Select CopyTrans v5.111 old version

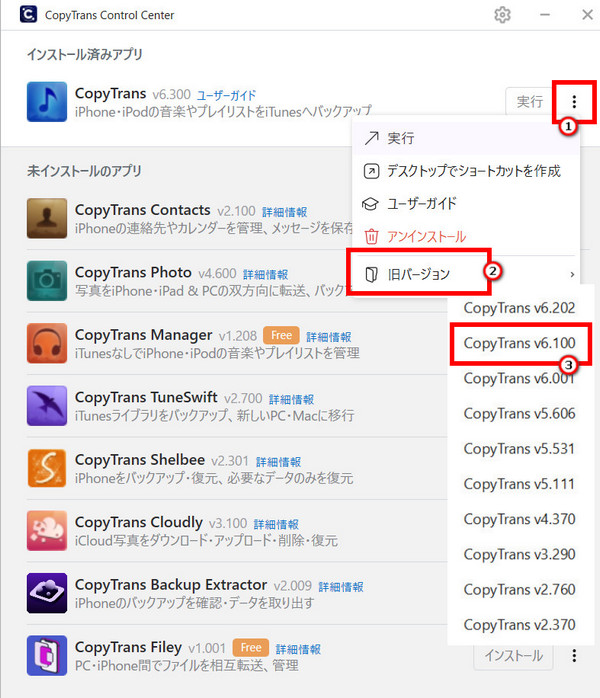point(520,484)
